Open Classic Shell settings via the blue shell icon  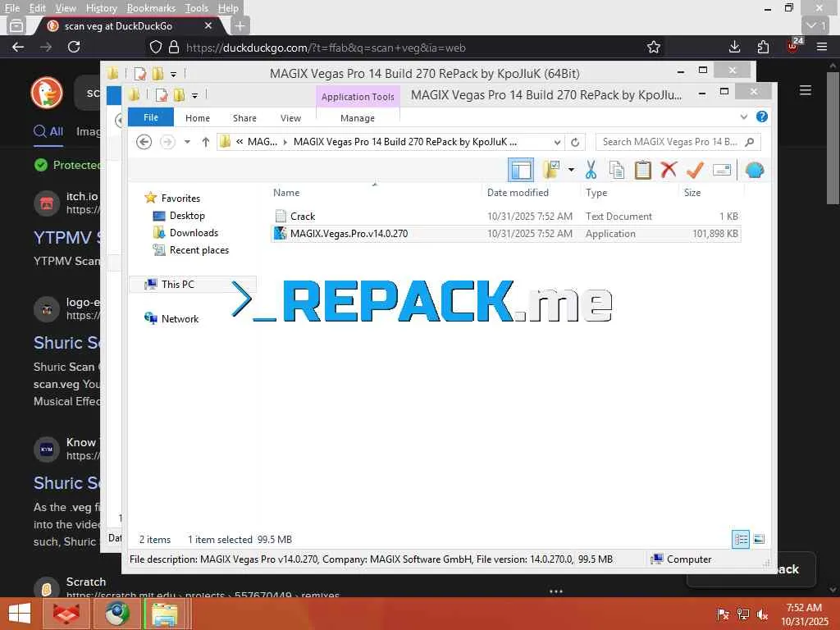(755, 171)
